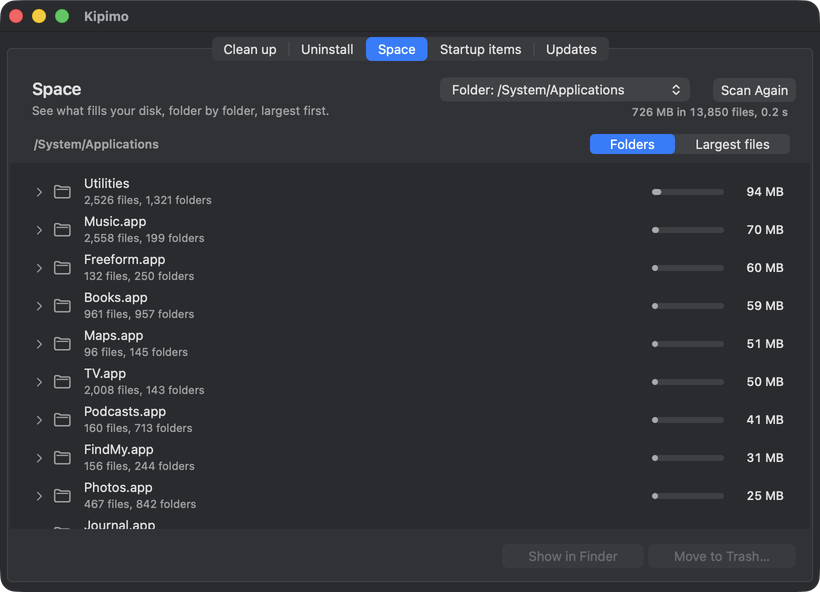Select the Photos.app row name
Viewport: 820px width, 592px height.
[x=118, y=488]
